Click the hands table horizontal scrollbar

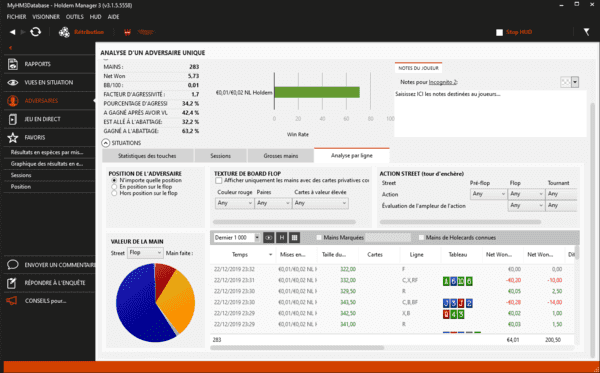[297, 348]
